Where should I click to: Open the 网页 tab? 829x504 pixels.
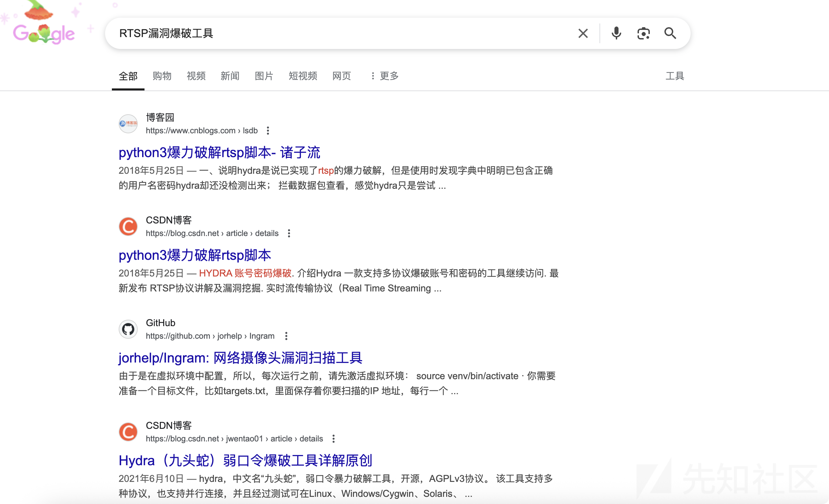click(x=342, y=76)
